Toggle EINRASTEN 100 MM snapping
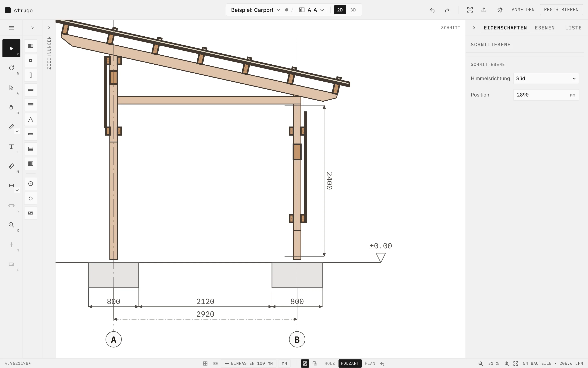This screenshot has width=588, height=368. point(249,363)
